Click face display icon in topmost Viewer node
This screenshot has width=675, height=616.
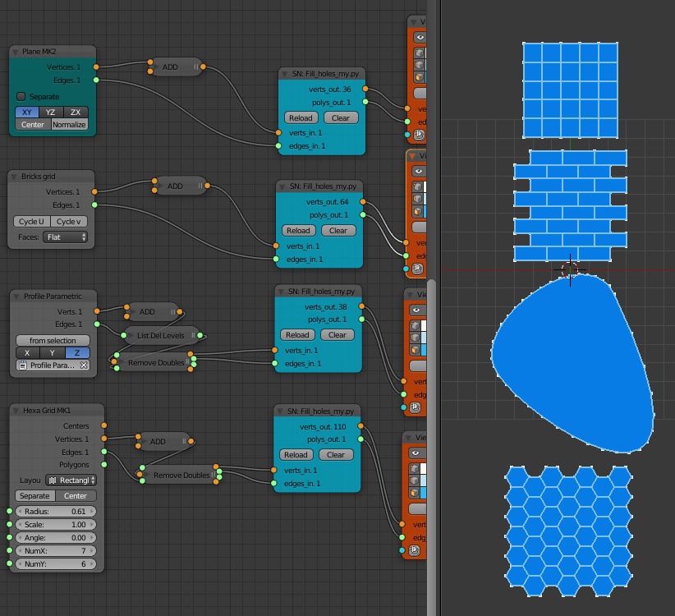click(x=419, y=77)
